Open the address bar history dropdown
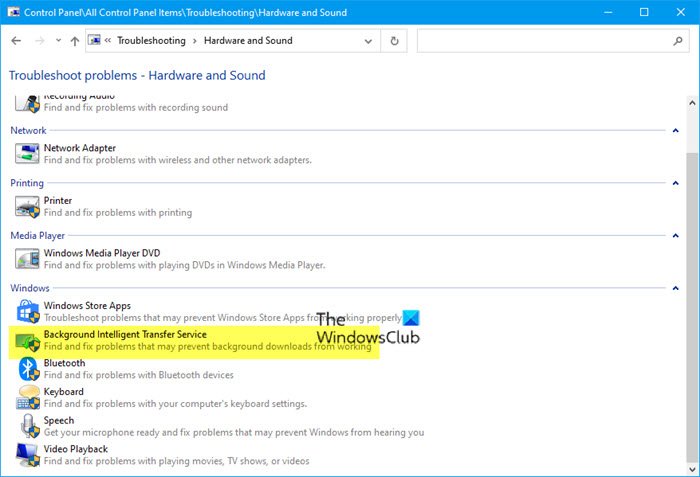 pos(368,41)
